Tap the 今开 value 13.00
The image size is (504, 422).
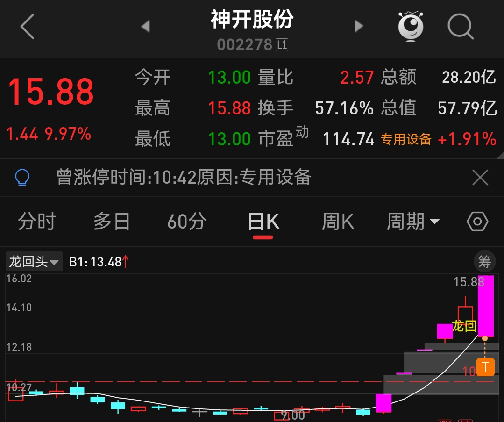229,78
